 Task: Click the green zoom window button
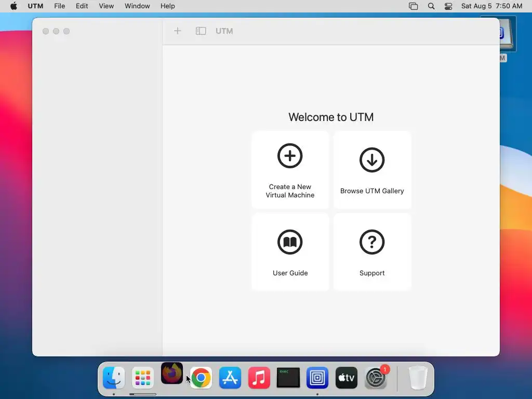(x=66, y=31)
